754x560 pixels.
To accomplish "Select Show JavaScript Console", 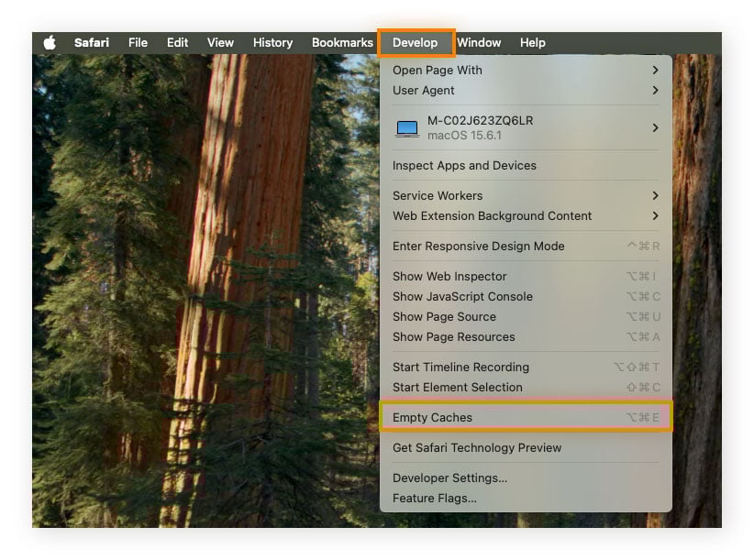I will [x=462, y=296].
